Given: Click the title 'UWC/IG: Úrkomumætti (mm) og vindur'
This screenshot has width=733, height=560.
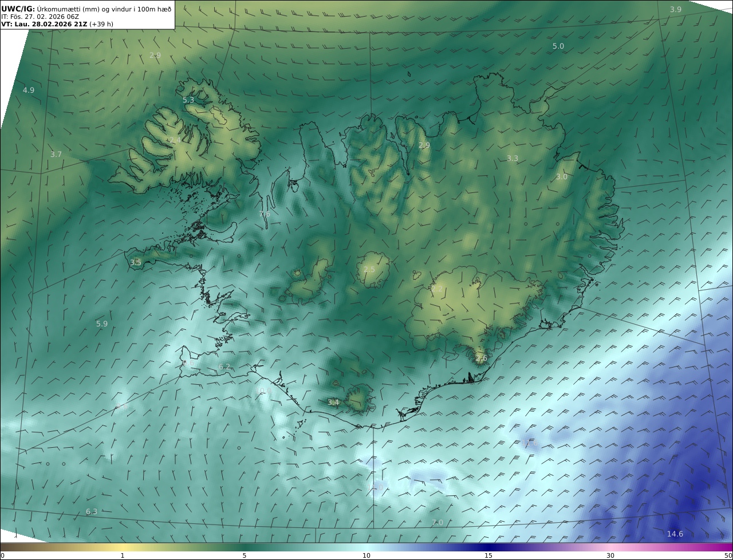Looking at the screenshot, I should [x=86, y=9].
